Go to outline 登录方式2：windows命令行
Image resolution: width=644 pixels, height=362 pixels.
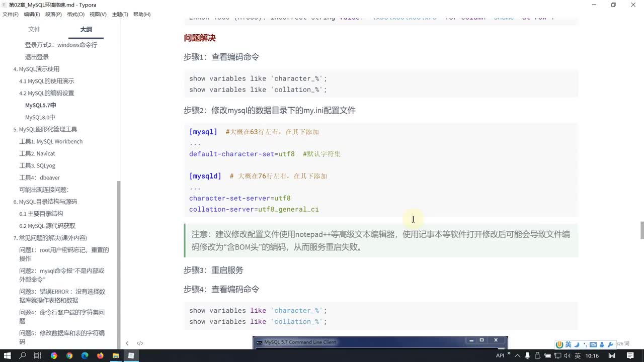click(61, 45)
